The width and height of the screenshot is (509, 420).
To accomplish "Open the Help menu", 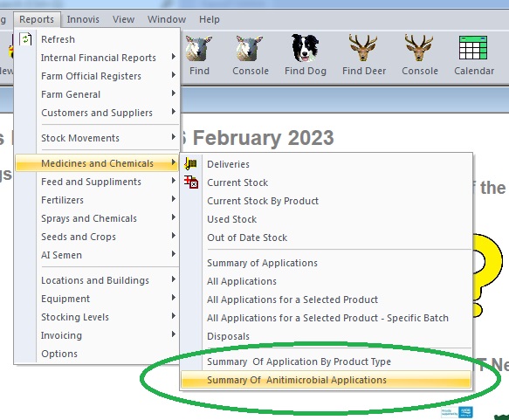I will click(x=210, y=19).
